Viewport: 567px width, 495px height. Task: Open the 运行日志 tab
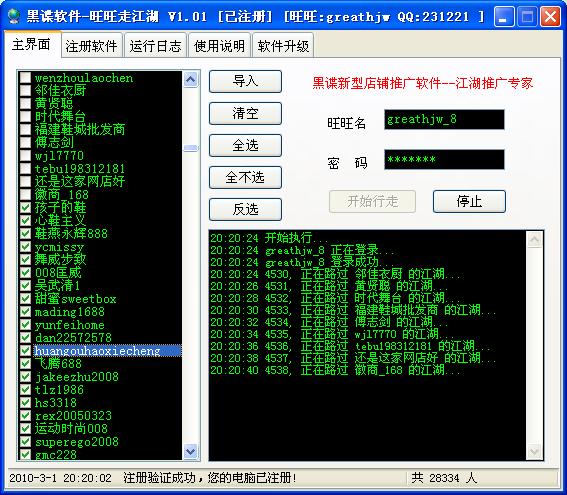pos(155,46)
